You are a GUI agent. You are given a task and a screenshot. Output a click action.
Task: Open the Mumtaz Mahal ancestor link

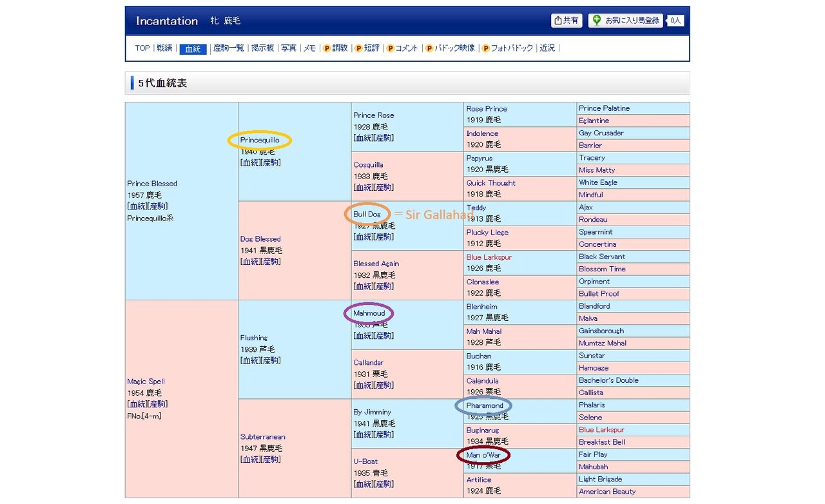[603, 344]
